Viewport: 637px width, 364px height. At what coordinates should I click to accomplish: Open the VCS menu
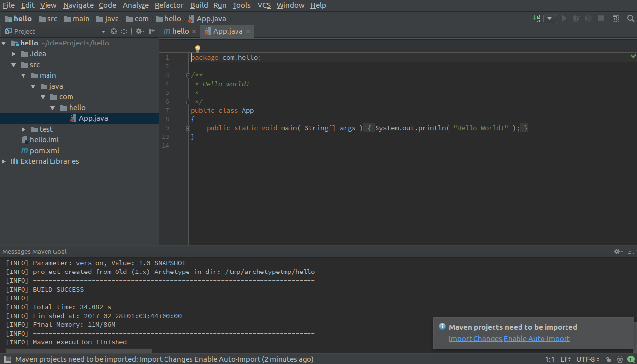tap(264, 5)
